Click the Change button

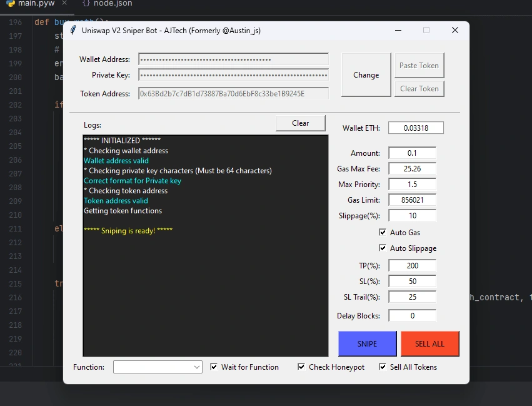(x=366, y=75)
